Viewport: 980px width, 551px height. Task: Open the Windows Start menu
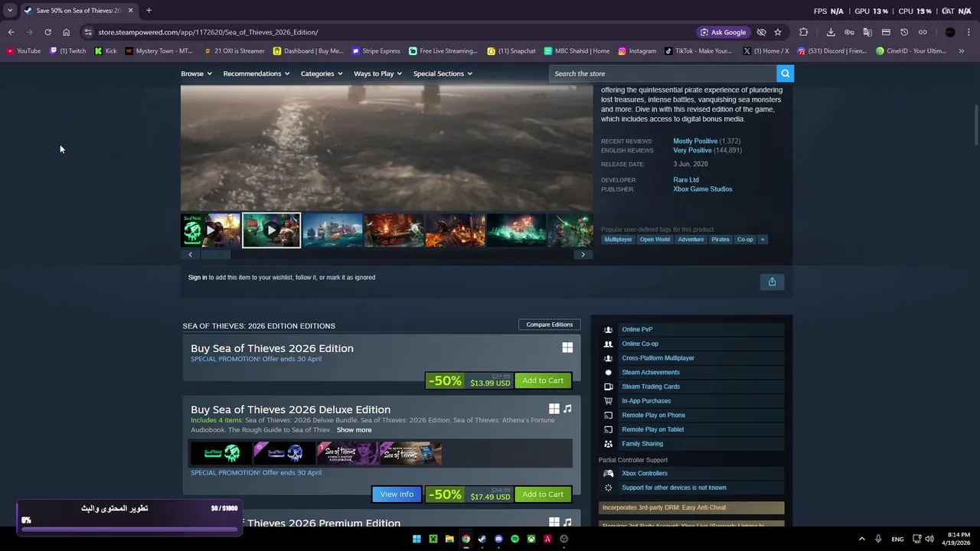point(416,539)
